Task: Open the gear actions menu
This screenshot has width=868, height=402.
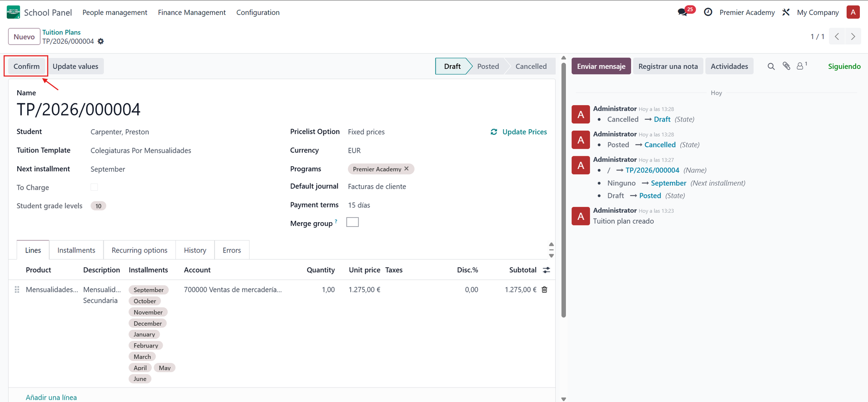Action: pyautogui.click(x=101, y=41)
